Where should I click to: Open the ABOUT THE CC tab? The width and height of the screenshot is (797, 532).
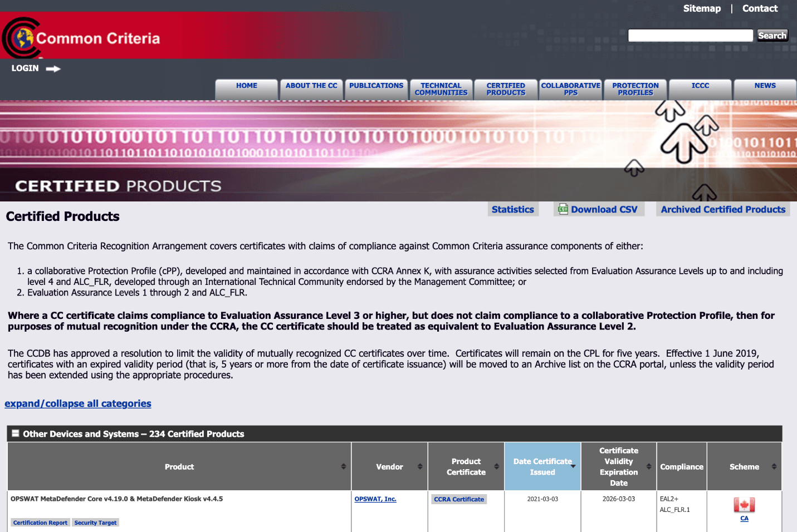(x=311, y=89)
